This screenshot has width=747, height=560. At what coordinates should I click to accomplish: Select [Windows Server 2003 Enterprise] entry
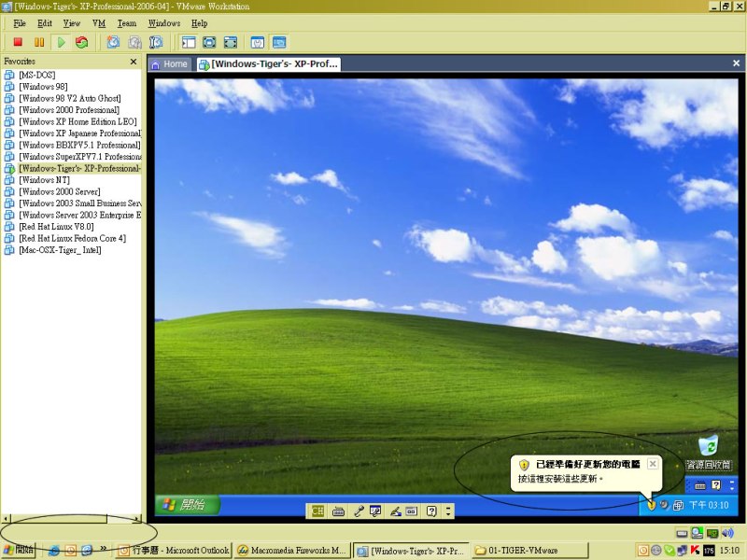click(x=80, y=215)
